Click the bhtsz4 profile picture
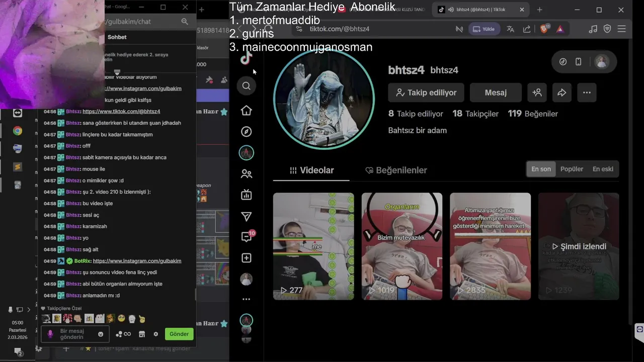Image resolution: width=644 pixels, height=362 pixels. [324, 99]
